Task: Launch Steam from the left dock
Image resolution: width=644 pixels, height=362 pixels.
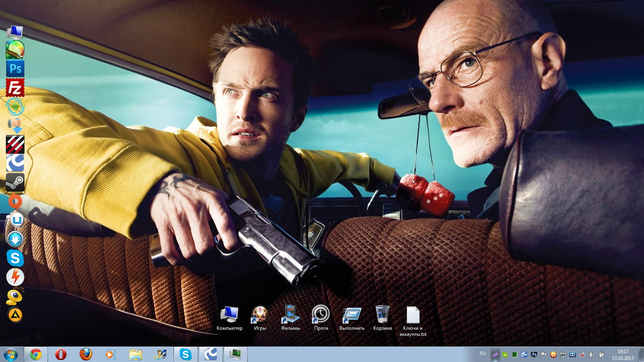Action: (x=15, y=182)
